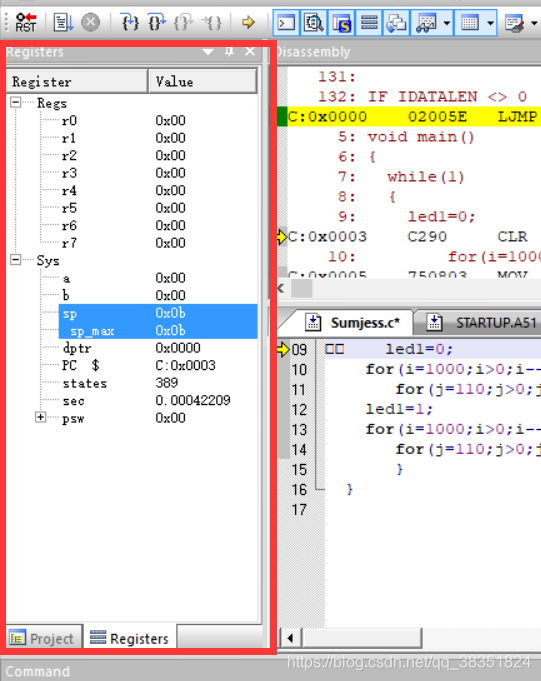
Task: Expand the psw register node
Action: point(40,417)
